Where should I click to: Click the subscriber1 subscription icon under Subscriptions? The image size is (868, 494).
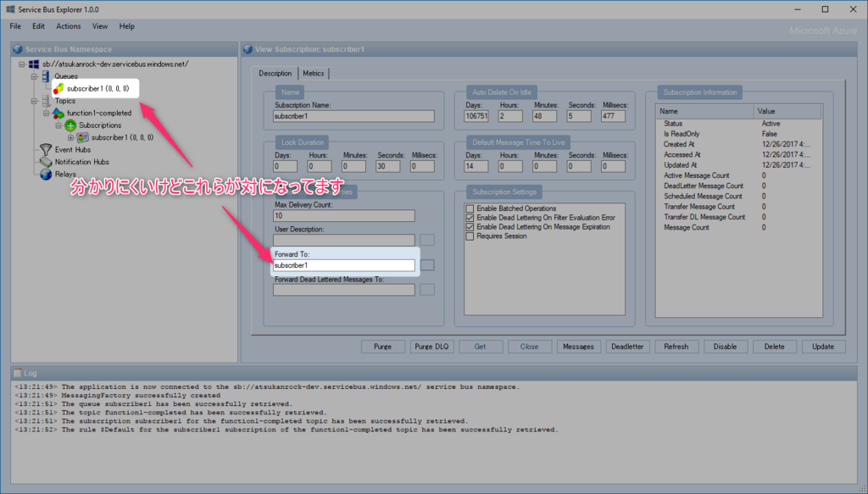pyautogui.click(x=82, y=138)
